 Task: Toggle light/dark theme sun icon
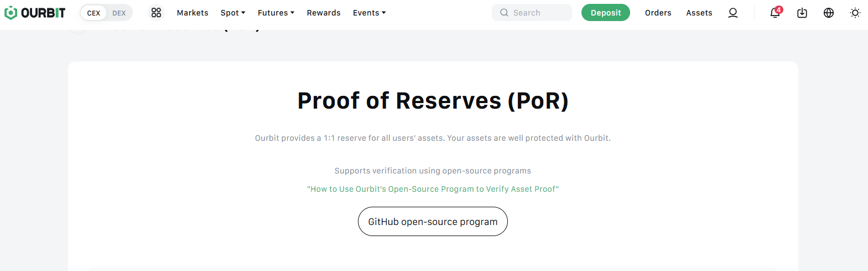point(855,13)
